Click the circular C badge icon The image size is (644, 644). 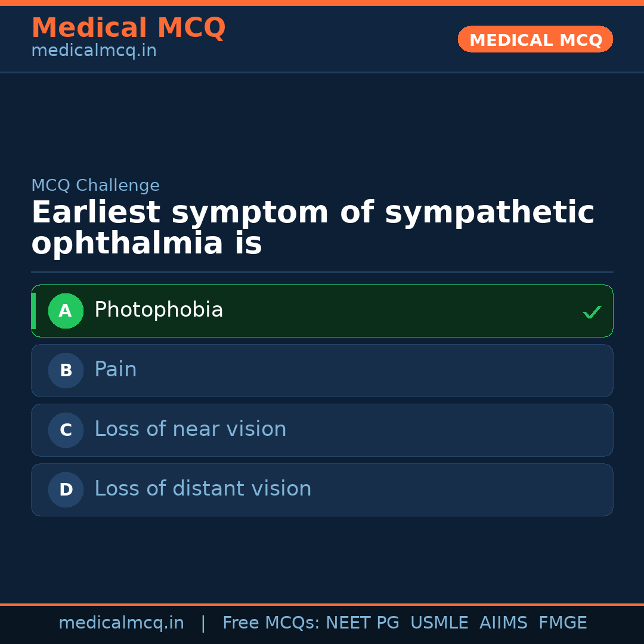coord(66,430)
